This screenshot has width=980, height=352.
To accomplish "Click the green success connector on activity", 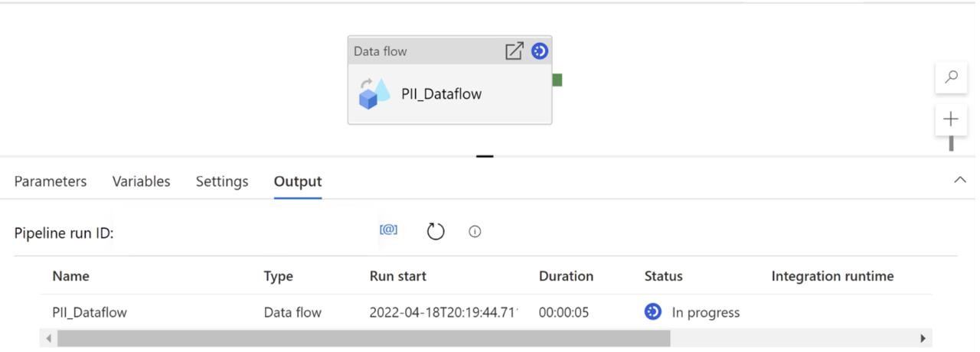I will [x=557, y=80].
